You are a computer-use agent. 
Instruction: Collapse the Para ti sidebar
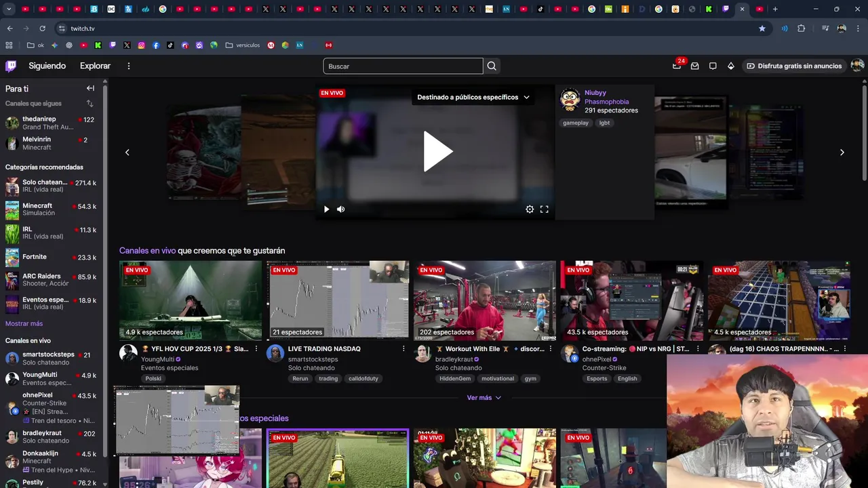(90, 88)
